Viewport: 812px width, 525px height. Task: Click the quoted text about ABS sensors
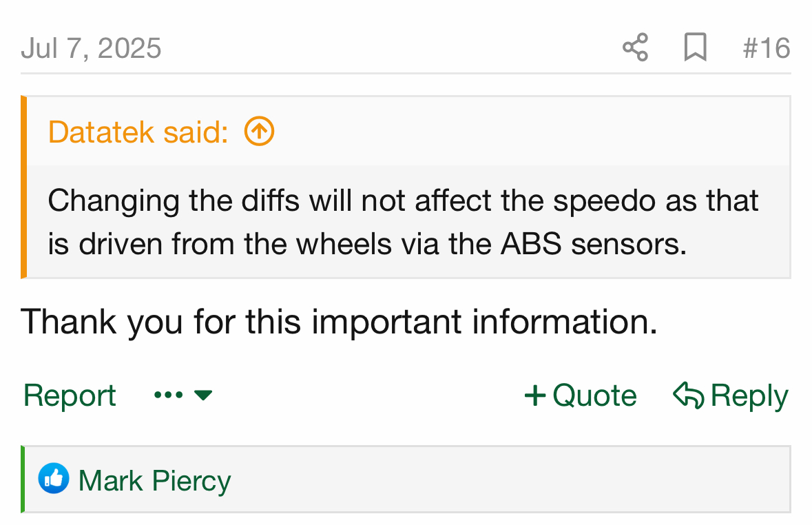pos(403,222)
